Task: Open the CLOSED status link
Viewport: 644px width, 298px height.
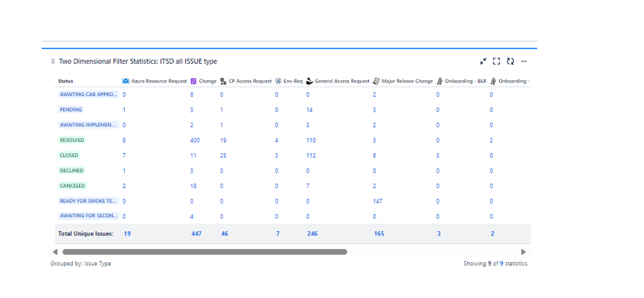Action: coord(69,155)
